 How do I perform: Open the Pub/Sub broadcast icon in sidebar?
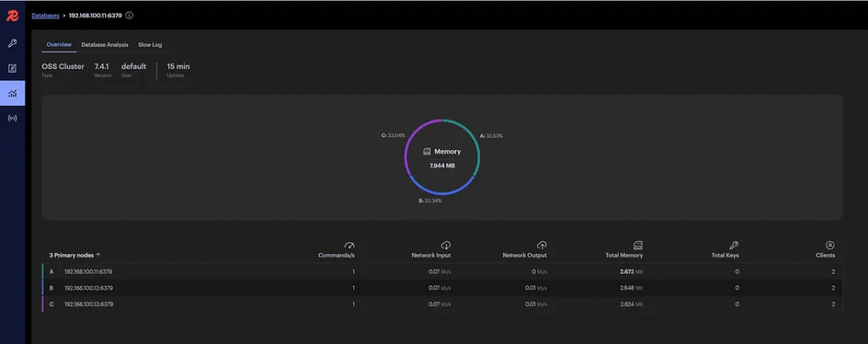click(x=12, y=118)
